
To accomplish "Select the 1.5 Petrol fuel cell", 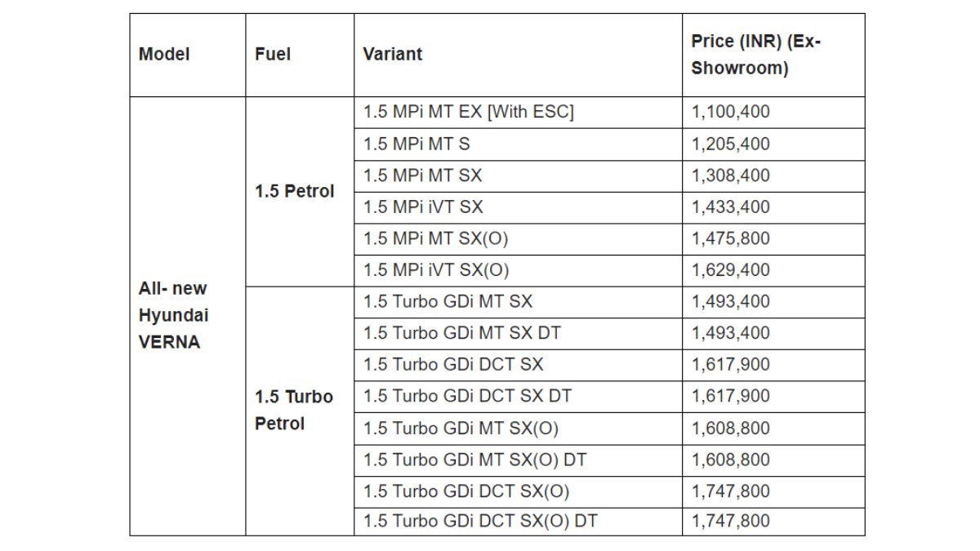I will pyautogui.click(x=295, y=192).
